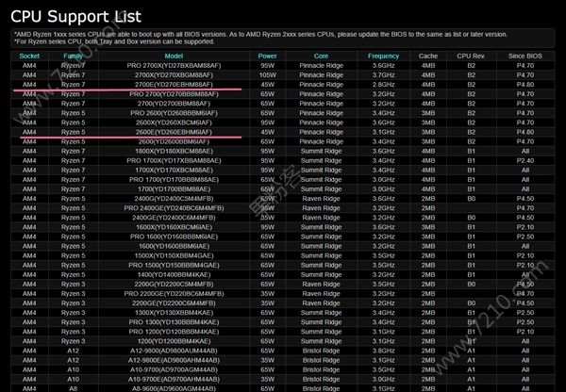The image size is (566, 392).
Task: Sort by the Power column header
Action: click(x=268, y=56)
